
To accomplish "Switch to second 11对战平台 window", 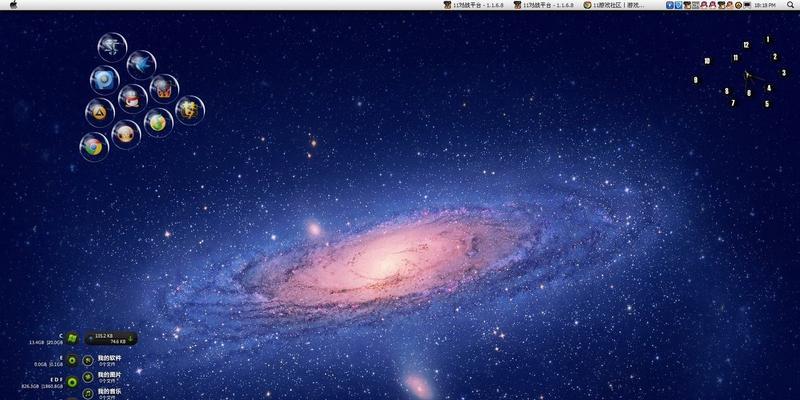I will [x=544, y=5].
